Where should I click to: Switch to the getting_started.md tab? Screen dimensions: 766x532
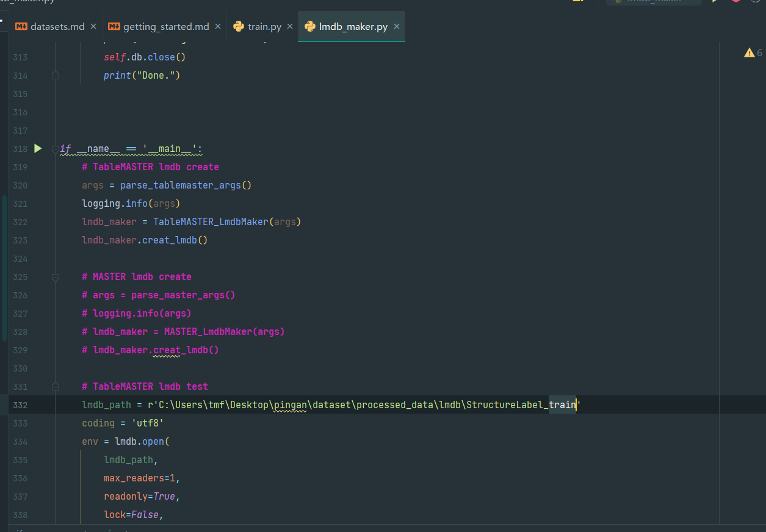pos(166,26)
